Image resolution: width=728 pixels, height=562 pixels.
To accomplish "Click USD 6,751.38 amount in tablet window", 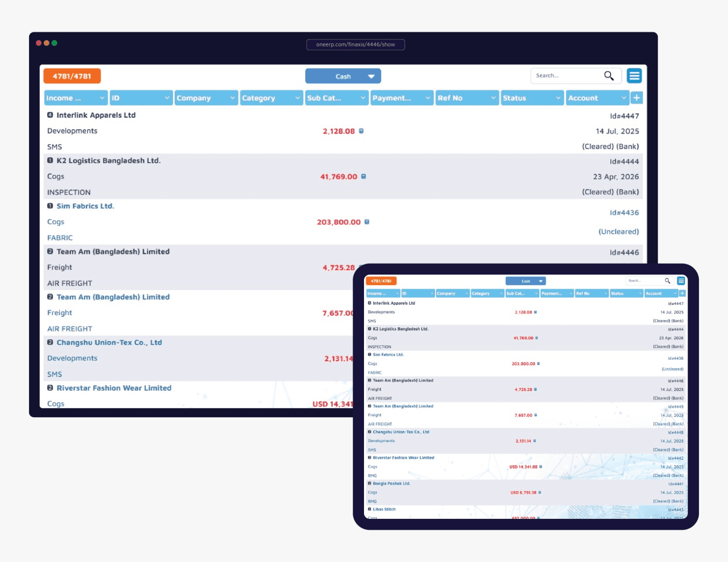I will 523,492.
